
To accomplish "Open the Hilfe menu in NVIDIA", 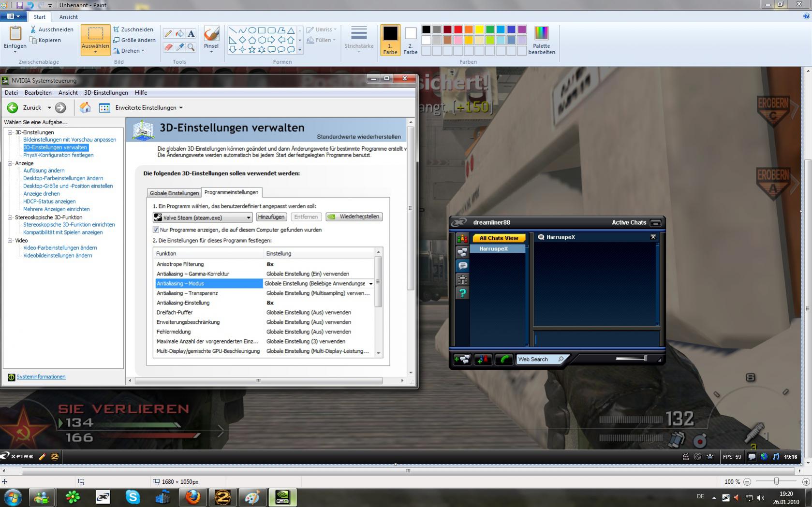I will (141, 93).
